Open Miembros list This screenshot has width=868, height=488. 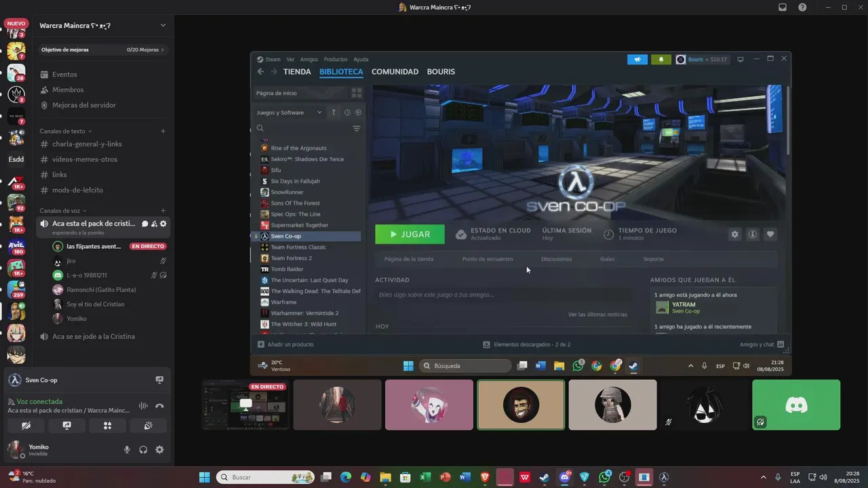(x=102, y=89)
